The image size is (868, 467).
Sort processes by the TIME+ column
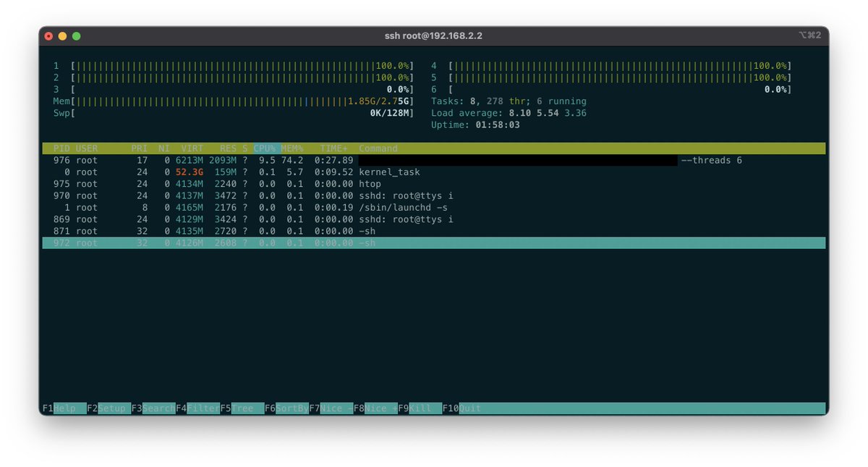(332, 148)
